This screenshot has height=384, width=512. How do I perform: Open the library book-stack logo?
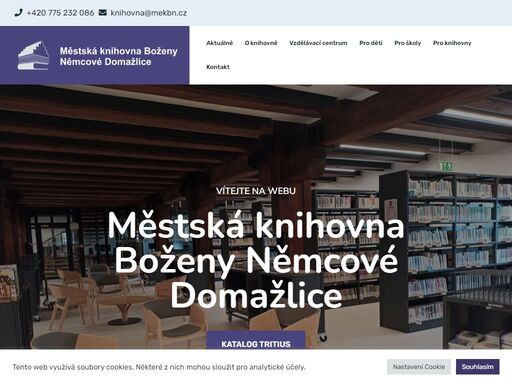(x=34, y=56)
